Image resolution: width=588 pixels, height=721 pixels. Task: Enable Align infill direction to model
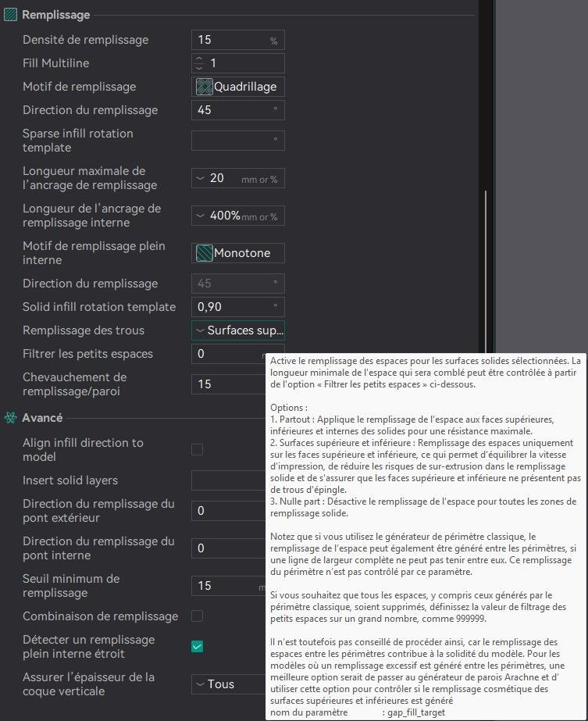(198, 450)
